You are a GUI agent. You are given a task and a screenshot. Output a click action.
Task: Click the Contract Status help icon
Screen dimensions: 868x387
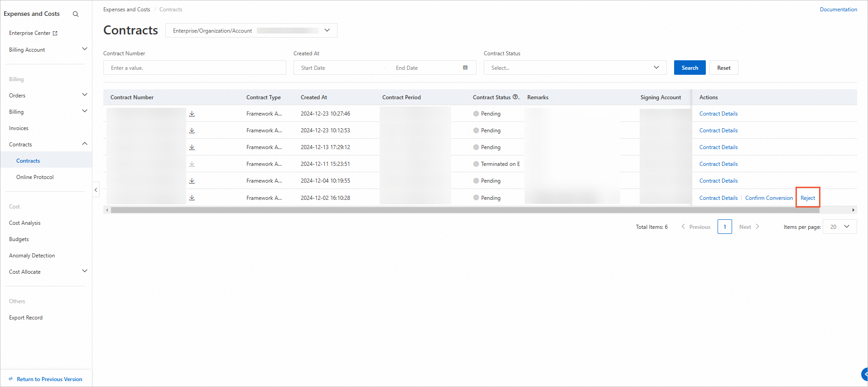coord(515,97)
